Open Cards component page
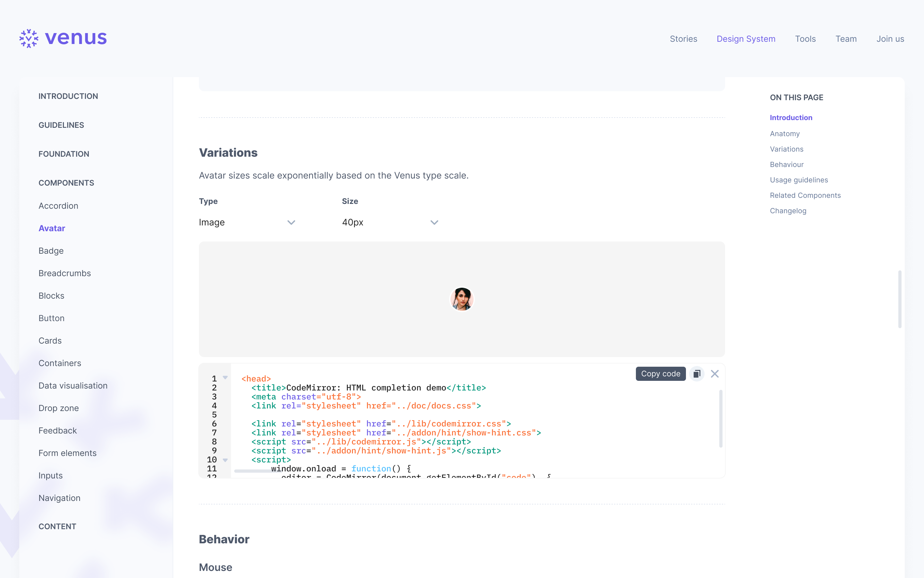 (x=50, y=341)
